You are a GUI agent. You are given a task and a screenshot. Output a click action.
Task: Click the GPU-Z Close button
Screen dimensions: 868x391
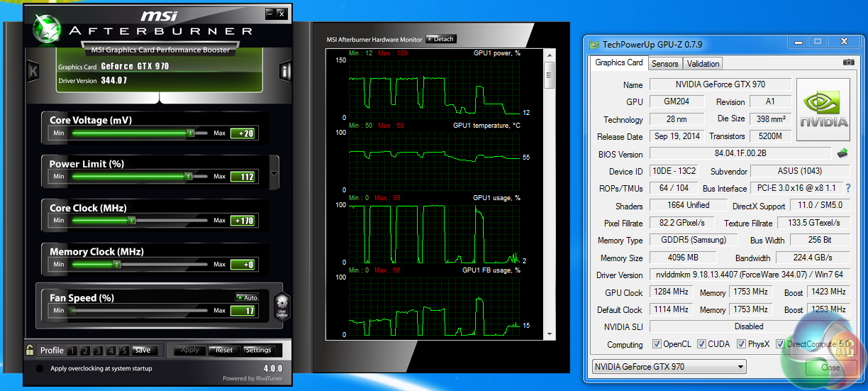(830, 368)
